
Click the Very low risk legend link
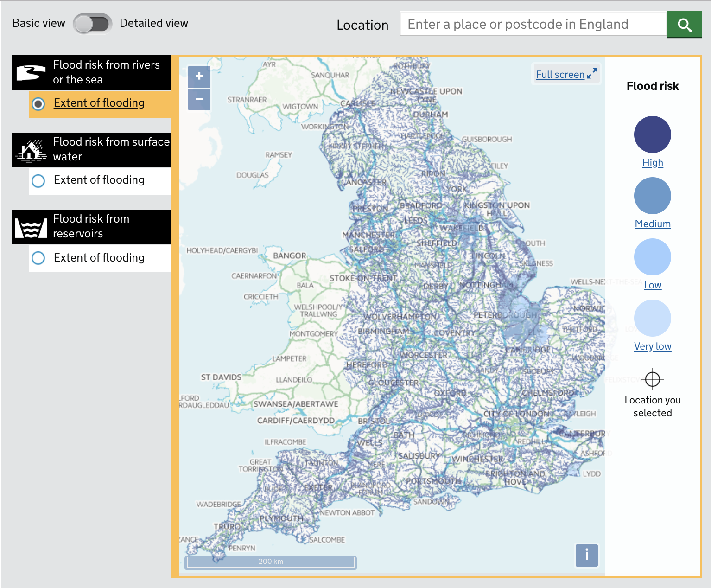click(x=653, y=346)
